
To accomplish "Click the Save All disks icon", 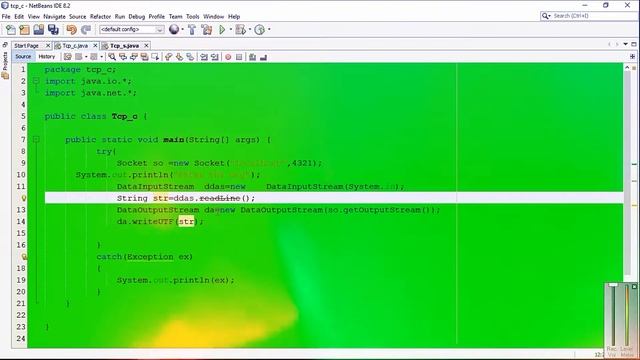I will pos(53,29).
